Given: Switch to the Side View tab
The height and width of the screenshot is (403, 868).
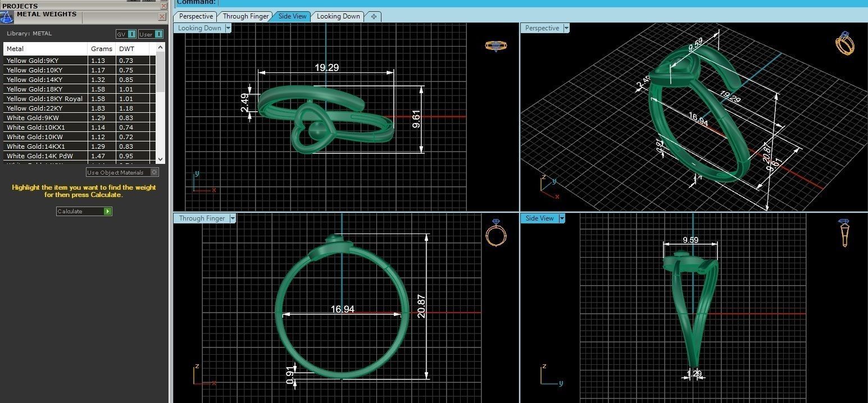Looking at the screenshot, I should click(293, 16).
